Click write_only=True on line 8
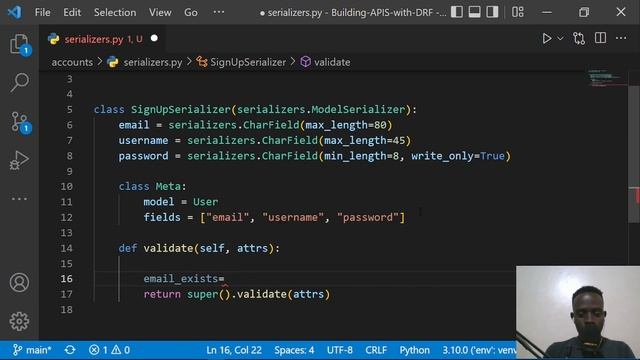Viewport: 640px width, 360px height. click(x=458, y=156)
